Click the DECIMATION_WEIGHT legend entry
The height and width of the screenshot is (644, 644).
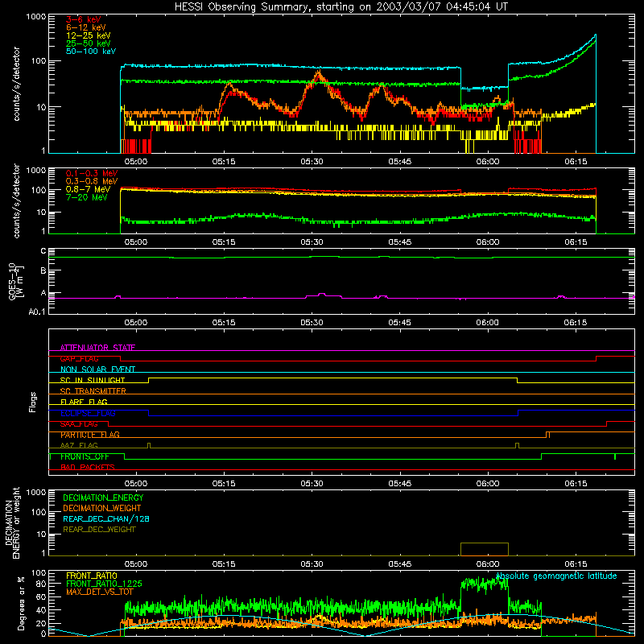tap(102, 508)
